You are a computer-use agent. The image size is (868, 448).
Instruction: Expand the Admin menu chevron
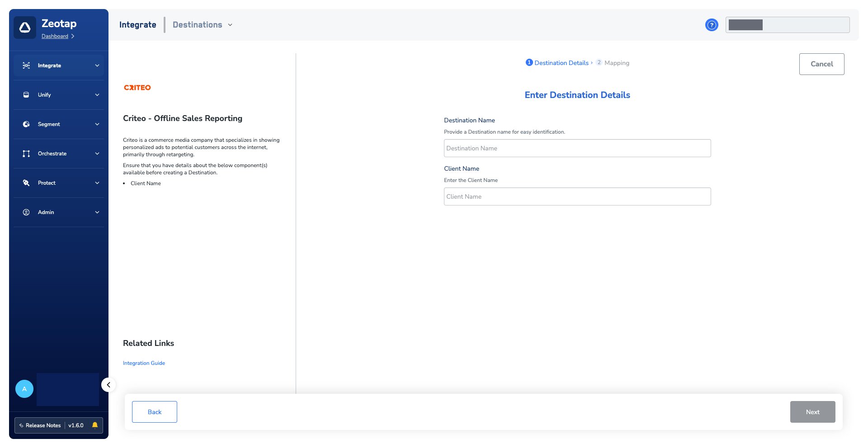click(97, 212)
